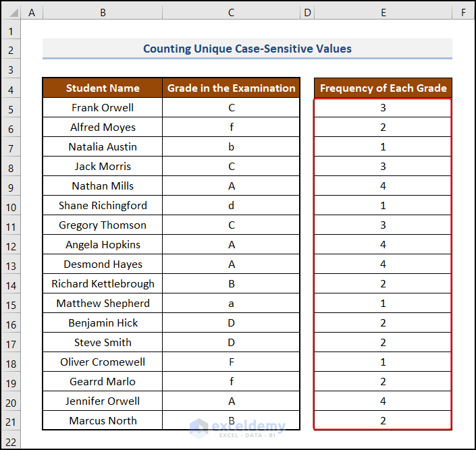
Task: Click grade 'B' in Richard Kettlebrough row
Action: [231, 284]
